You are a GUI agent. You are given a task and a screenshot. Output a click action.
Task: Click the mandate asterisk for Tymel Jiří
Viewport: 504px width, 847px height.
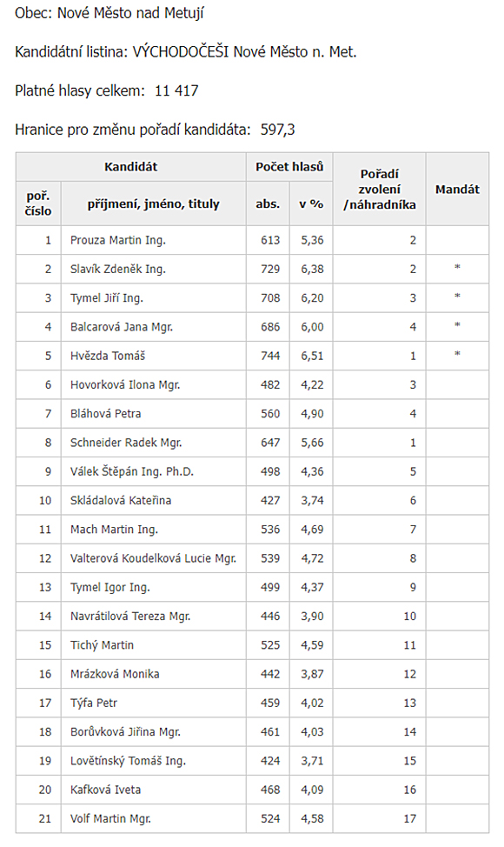coord(457,297)
